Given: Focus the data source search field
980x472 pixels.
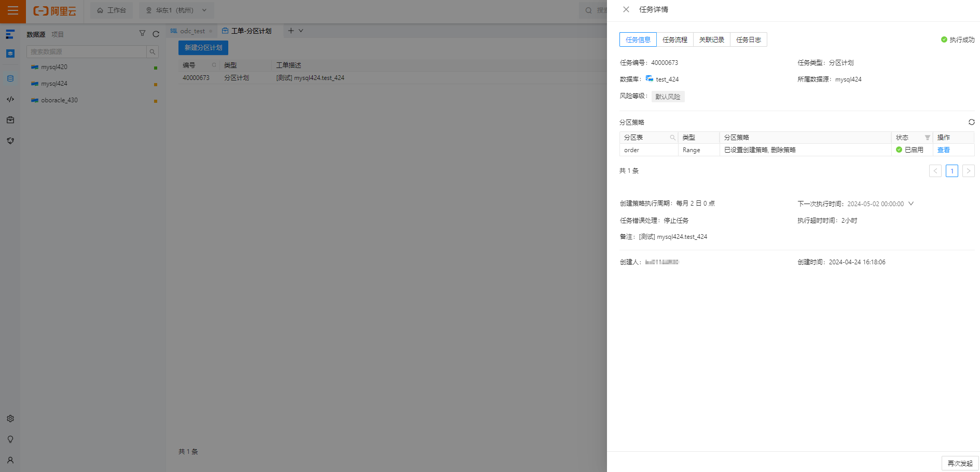Looking at the screenshot, I should (x=87, y=51).
